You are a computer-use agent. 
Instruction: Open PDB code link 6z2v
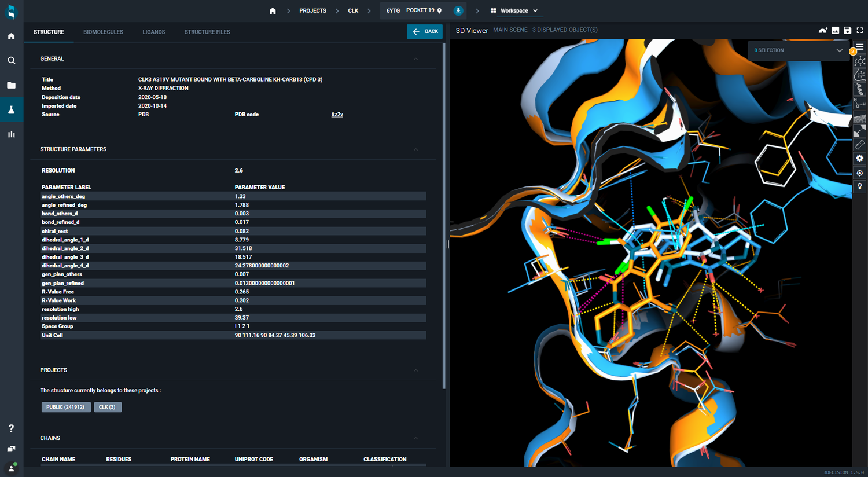click(x=337, y=115)
